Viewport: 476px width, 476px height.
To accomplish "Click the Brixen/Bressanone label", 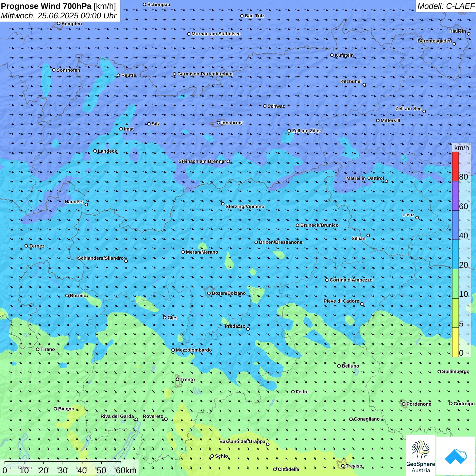I will pyautogui.click(x=280, y=242).
